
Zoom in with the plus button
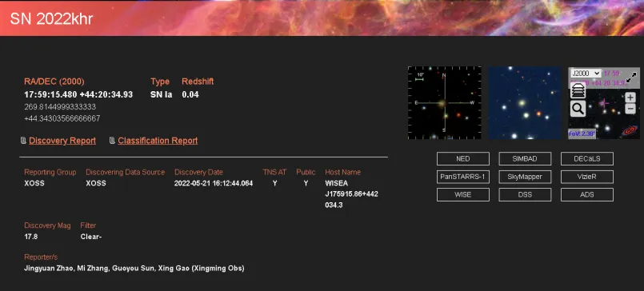click(630, 98)
